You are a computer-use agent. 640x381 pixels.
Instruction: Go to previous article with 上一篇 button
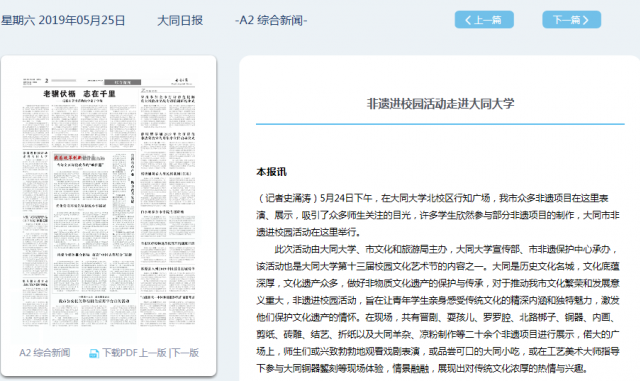pos(484,20)
